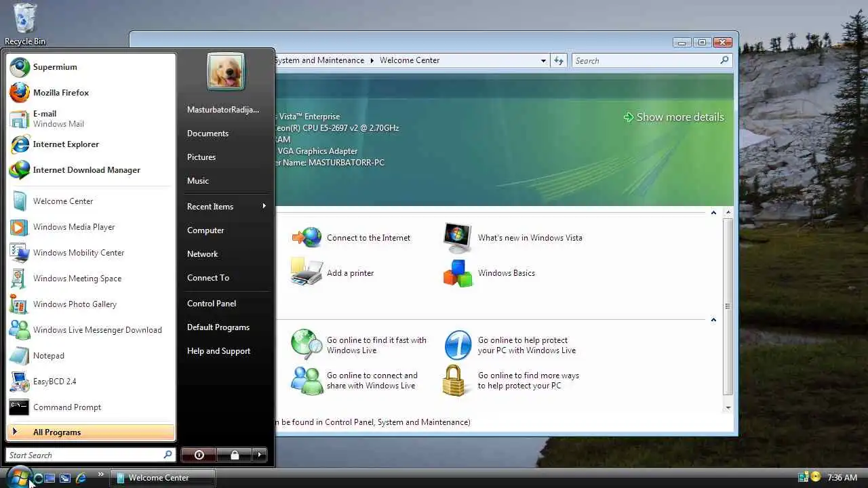868x488 pixels.
Task: Click the Windows Start orb
Action: [18, 476]
